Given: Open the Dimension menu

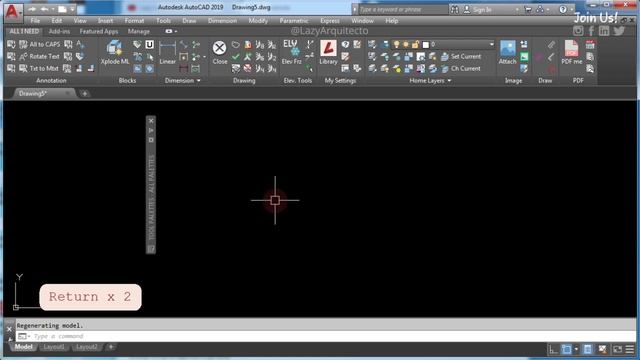Looking at the screenshot, I should coord(222,20).
